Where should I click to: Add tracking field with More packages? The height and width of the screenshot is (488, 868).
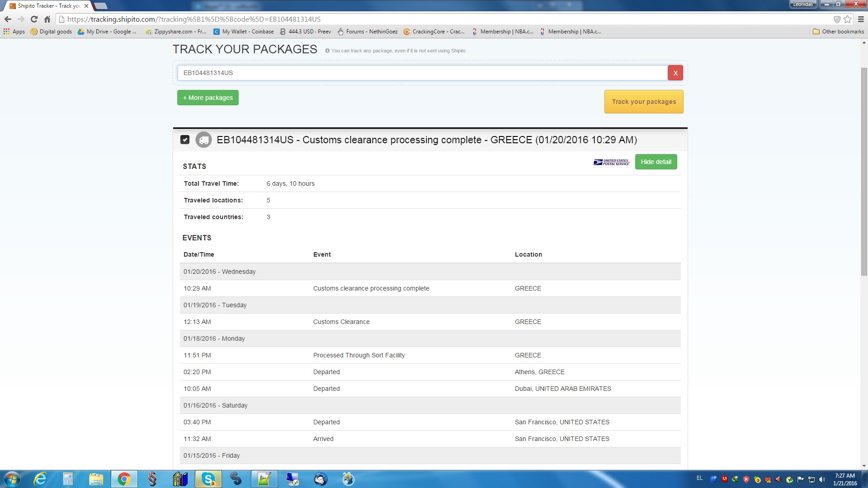click(208, 98)
